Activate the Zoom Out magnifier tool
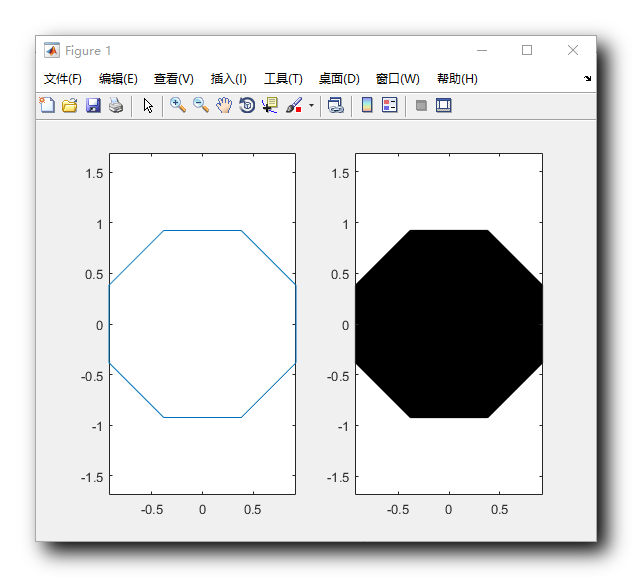Image resolution: width=632 pixels, height=577 pixels. click(201, 105)
